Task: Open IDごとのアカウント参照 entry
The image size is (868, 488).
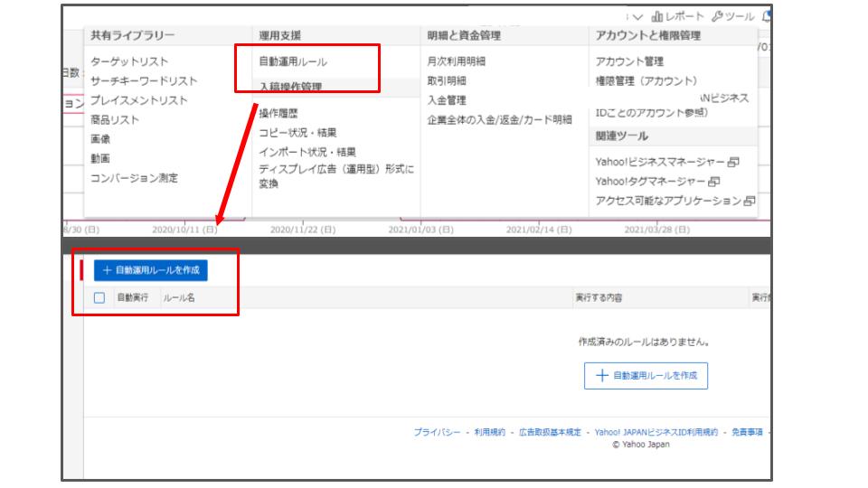Action: pyautogui.click(x=651, y=113)
